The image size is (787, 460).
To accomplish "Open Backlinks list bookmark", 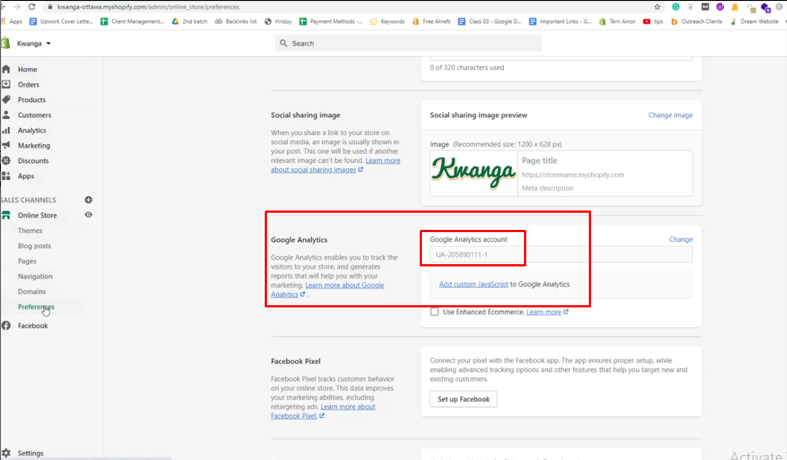I will pos(235,22).
